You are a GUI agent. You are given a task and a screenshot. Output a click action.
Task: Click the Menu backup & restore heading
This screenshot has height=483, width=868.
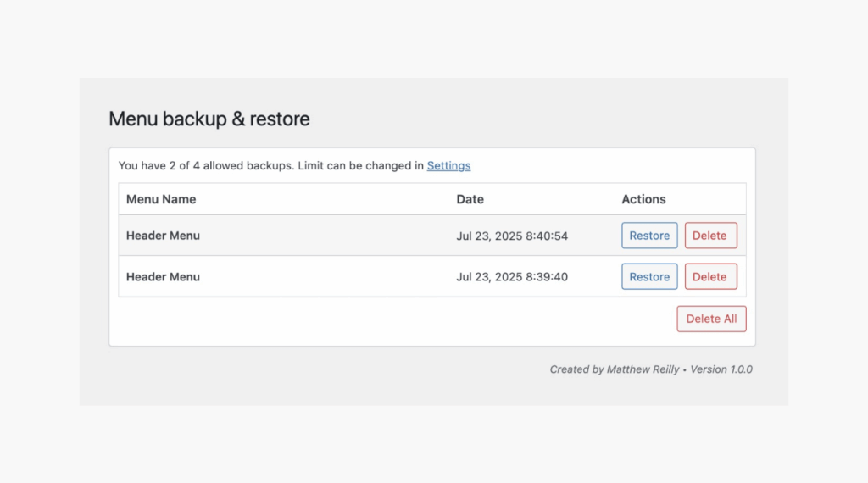(209, 119)
